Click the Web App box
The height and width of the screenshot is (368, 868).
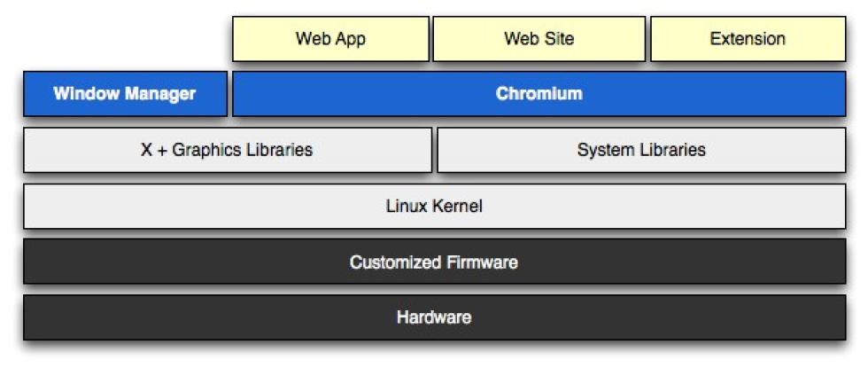pos(330,39)
